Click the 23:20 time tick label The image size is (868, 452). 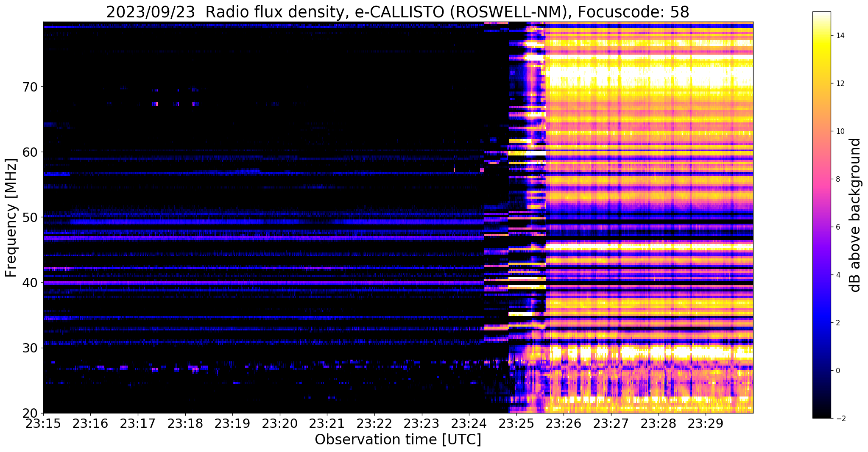coord(280,423)
